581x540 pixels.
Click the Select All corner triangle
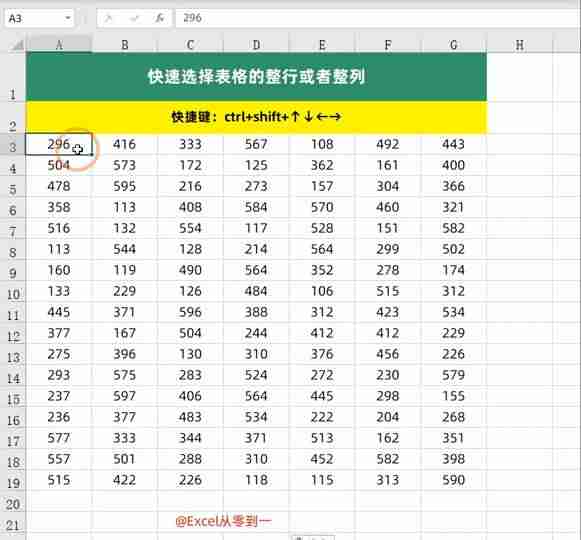(17, 45)
